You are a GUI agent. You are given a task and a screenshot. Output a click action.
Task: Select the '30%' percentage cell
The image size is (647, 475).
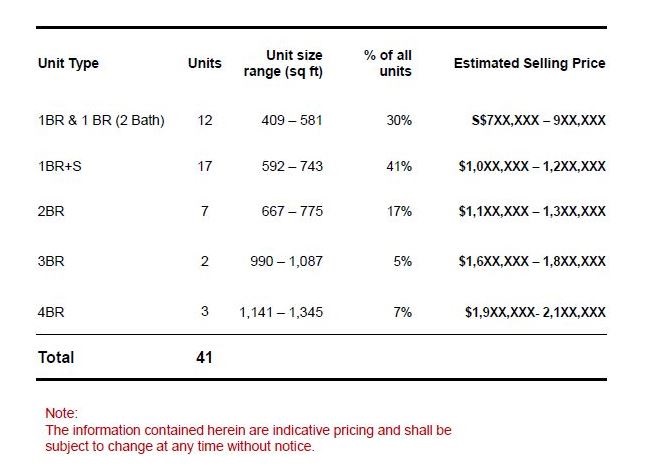(x=399, y=121)
